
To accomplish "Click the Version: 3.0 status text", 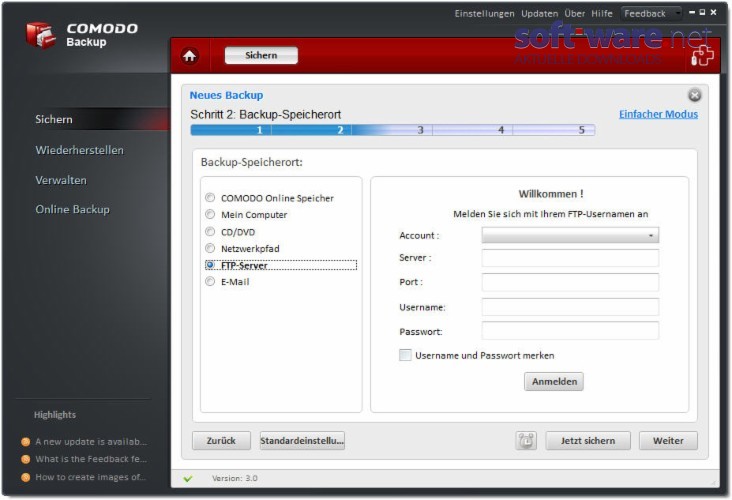I will click(x=234, y=478).
